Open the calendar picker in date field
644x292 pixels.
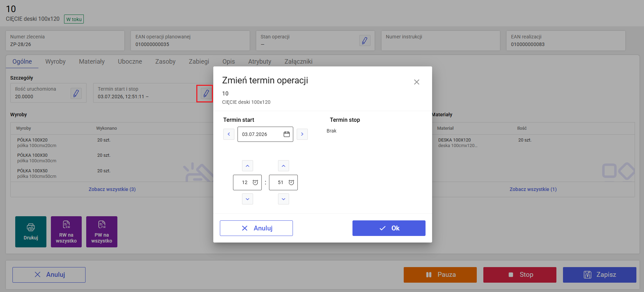pyautogui.click(x=287, y=134)
